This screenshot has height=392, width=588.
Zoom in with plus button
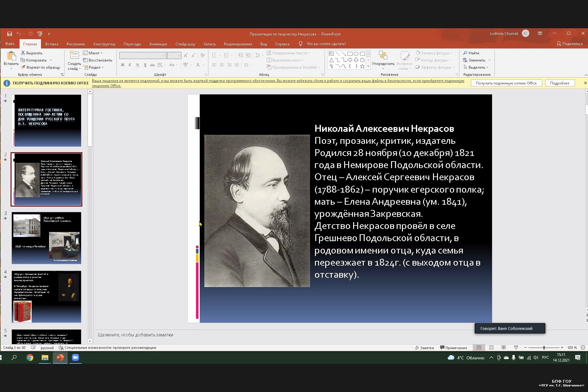point(562,348)
